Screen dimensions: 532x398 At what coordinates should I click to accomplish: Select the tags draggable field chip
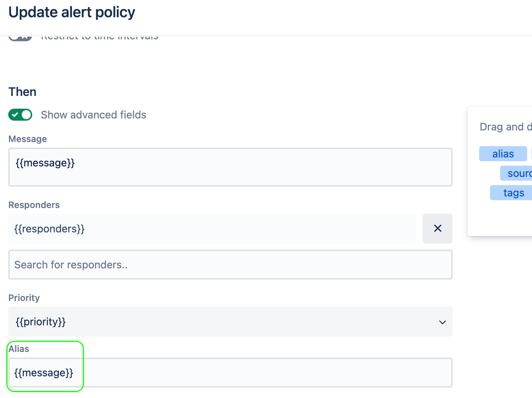pyautogui.click(x=513, y=193)
